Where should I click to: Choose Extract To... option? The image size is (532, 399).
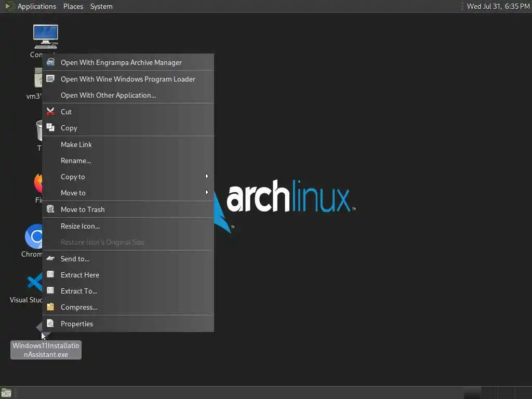pos(128,291)
